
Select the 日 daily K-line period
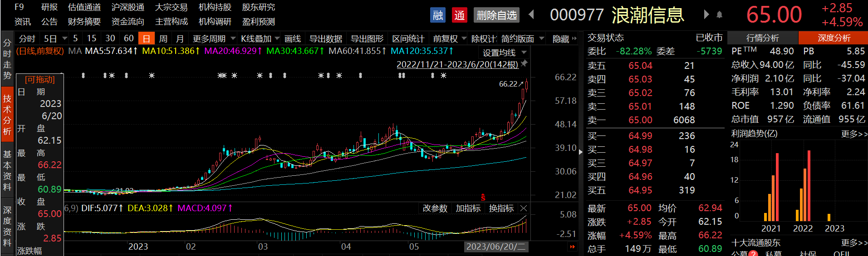[146, 39]
